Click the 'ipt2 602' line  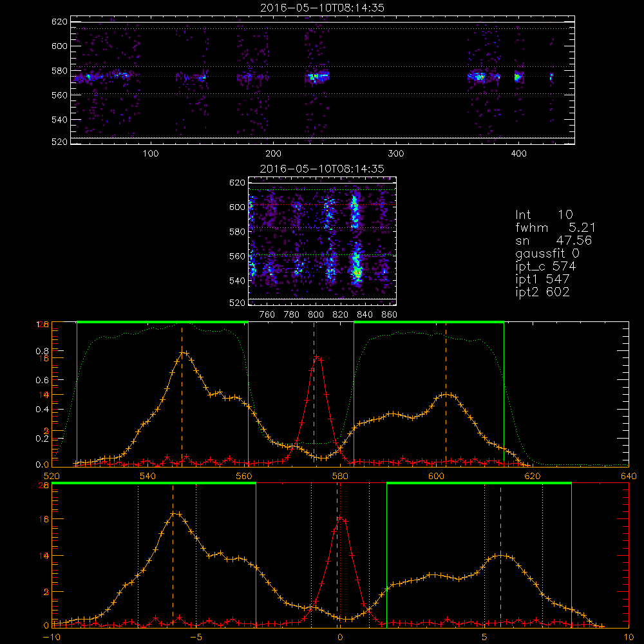click(x=542, y=292)
